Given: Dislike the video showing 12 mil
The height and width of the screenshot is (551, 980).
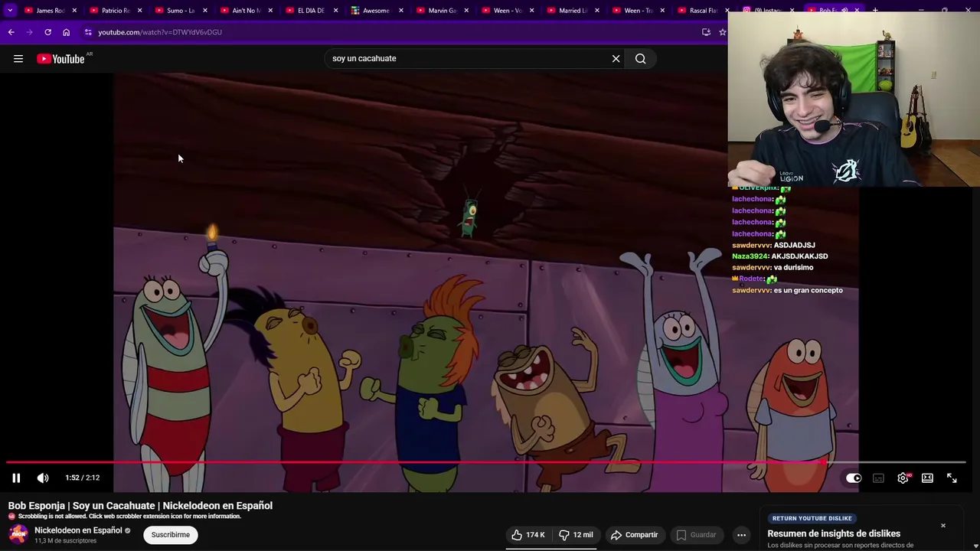Looking at the screenshot, I should pyautogui.click(x=576, y=535).
